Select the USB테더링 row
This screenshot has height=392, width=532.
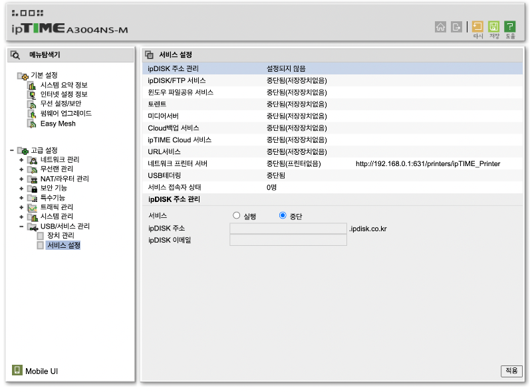click(332, 175)
